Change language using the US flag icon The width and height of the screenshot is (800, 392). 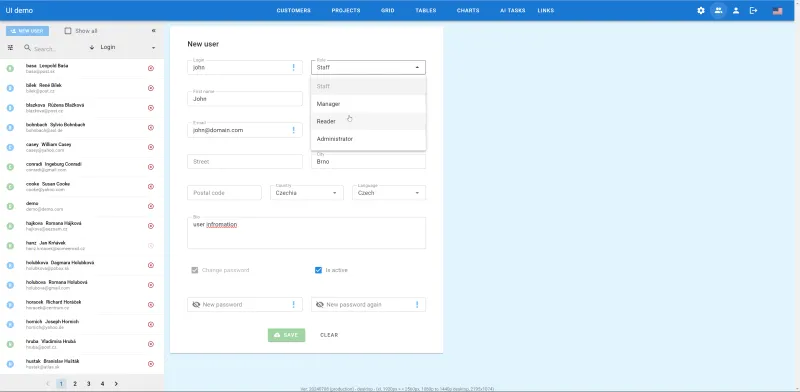pos(777,11)
